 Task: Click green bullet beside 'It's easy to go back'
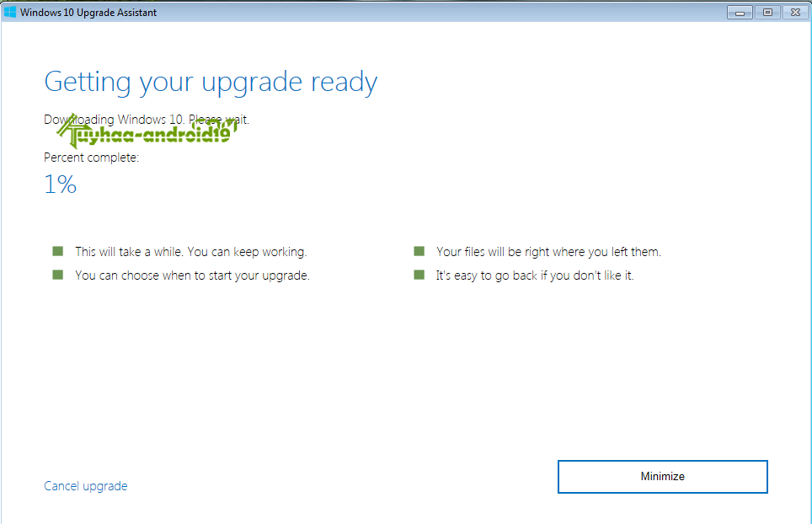pyautogui.click(x=419, y=275)
